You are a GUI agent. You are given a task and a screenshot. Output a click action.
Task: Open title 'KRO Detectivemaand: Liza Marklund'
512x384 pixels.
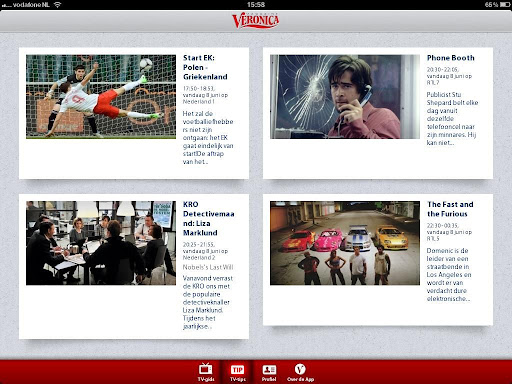[x=209, y=219]
